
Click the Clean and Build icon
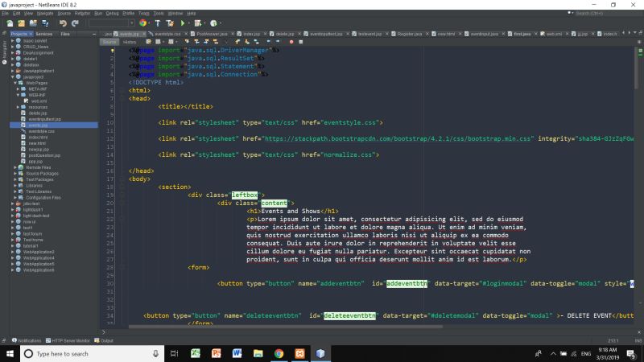(170, 23)
